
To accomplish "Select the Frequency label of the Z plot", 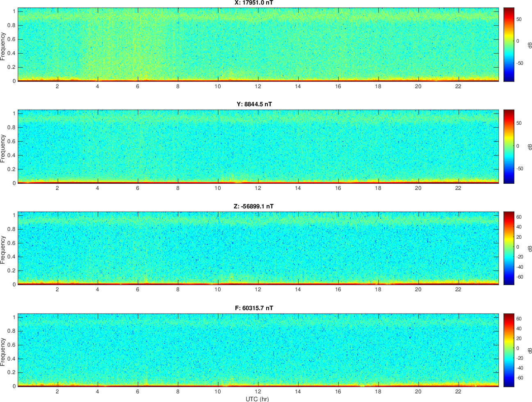I will (3, 250).
